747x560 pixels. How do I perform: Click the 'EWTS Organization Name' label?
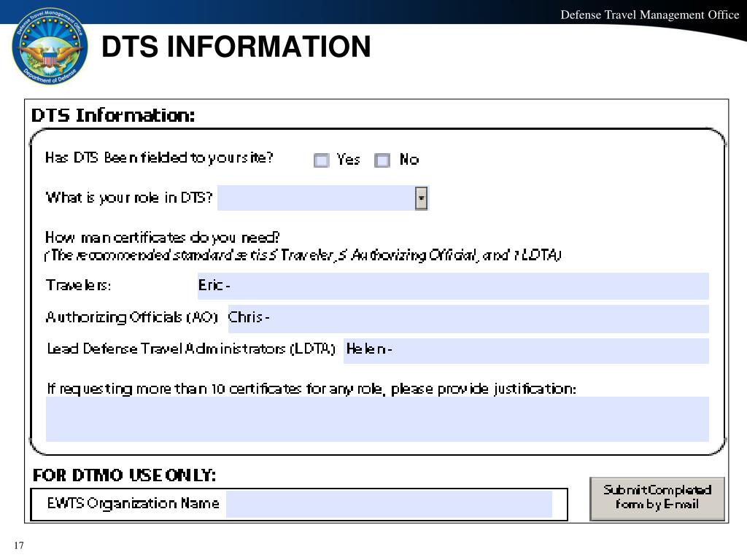pyautogui.click(x=133, y=504)
